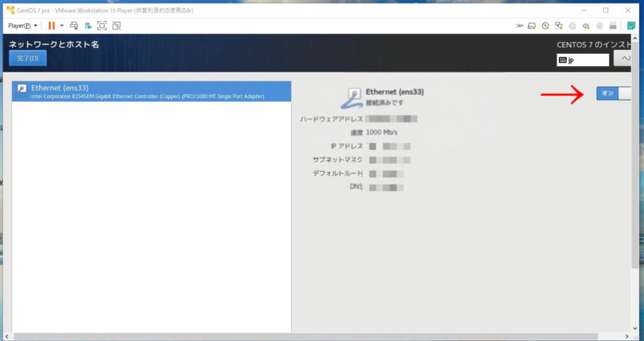This screenshot has height=341, width=644.
Task: Click the crossed-out screen toolbar icon
Action: [116, 25]
